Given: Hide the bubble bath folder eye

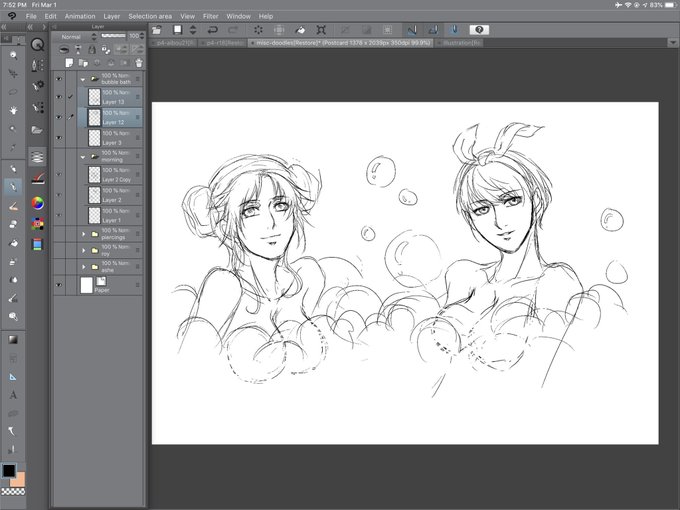Looking at the screenshot, I should [59, 79].
